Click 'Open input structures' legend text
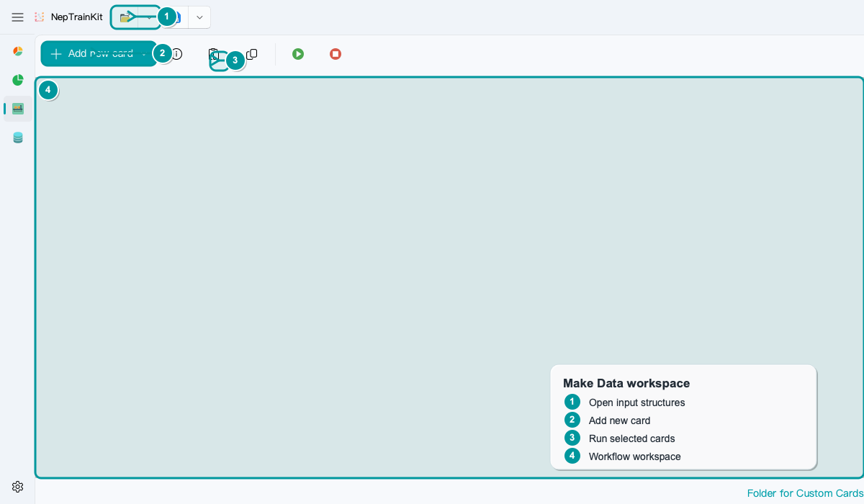864x504 pixels. point(637,402)
